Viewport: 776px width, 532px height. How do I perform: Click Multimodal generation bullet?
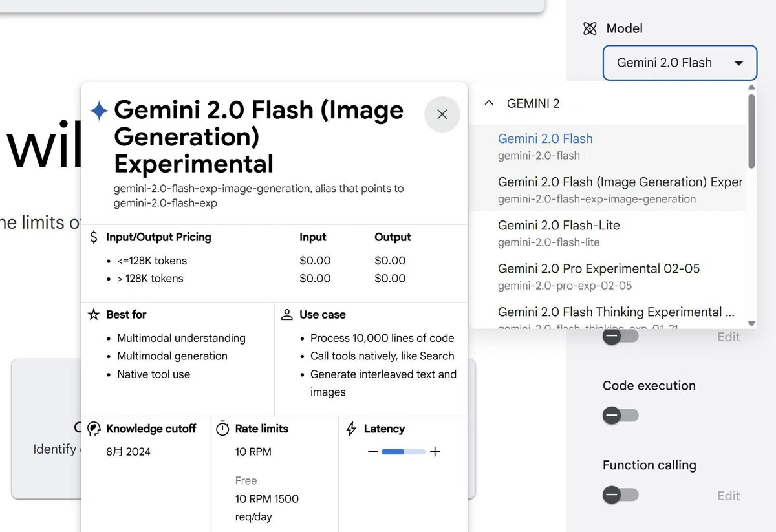click(x=172, y=356)
